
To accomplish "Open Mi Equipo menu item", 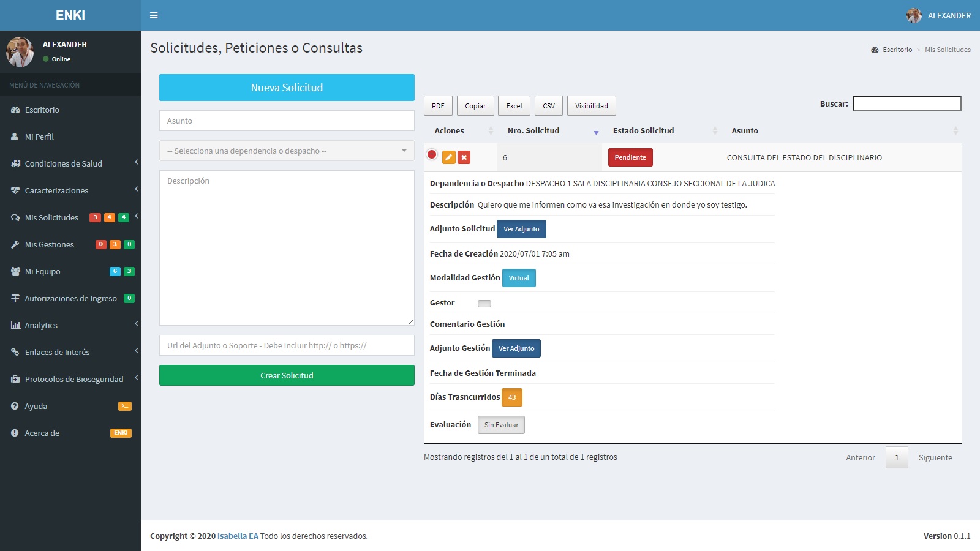I will pos(43,272).
